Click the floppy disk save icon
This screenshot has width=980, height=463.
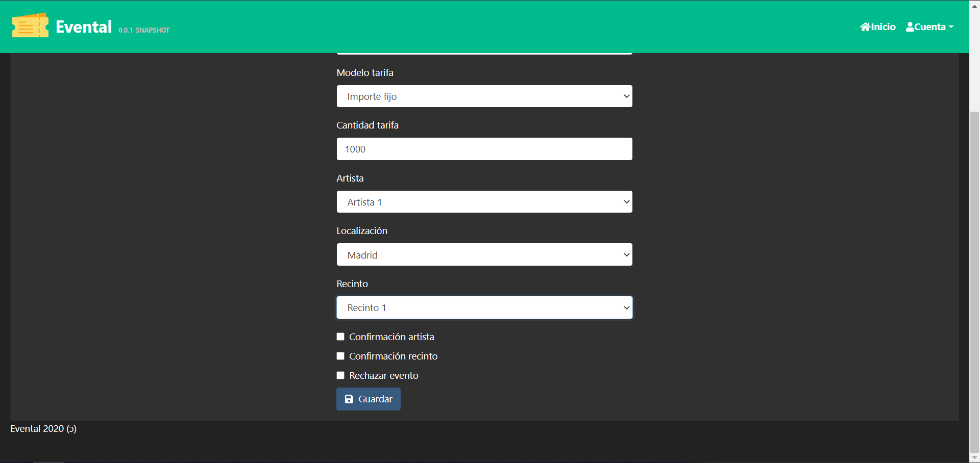[x=349, y=399]
